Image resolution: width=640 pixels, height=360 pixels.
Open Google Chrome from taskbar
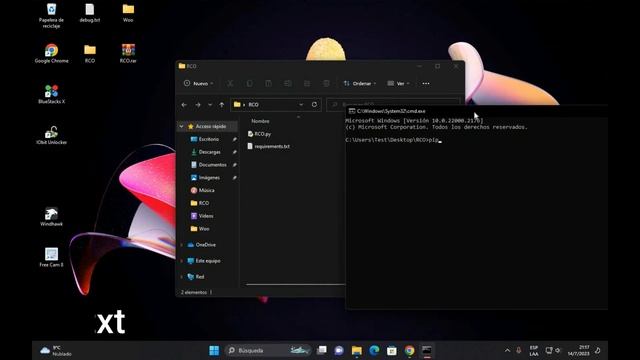pyautogui.click(x=409, y=350)
